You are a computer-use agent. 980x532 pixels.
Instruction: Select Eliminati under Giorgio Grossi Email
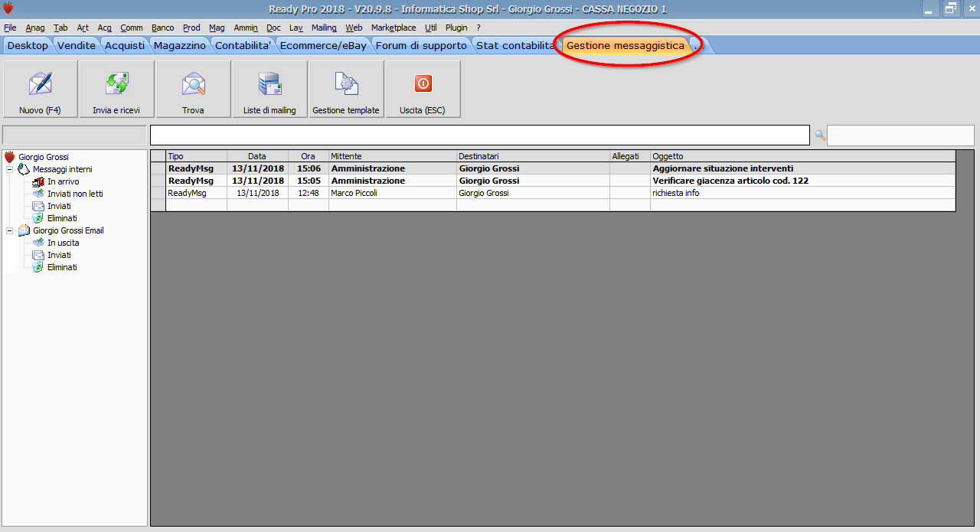[62, 267]
